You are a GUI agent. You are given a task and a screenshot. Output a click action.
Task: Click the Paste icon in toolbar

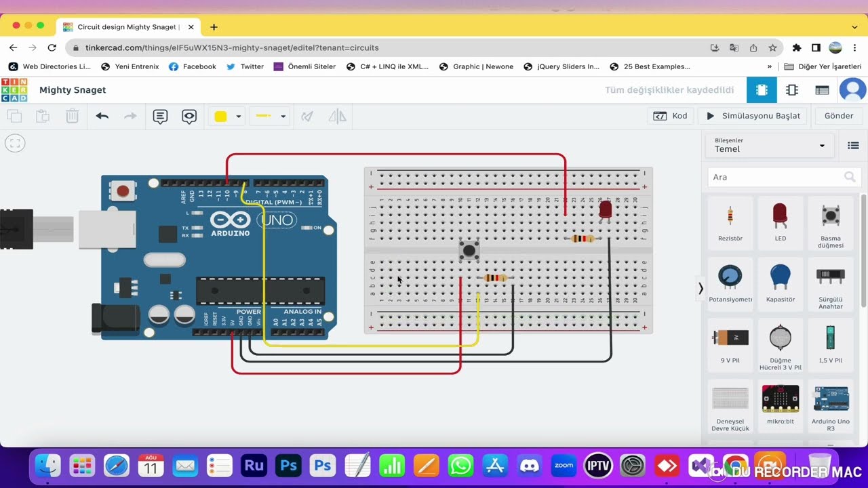[x=43, y=116]
